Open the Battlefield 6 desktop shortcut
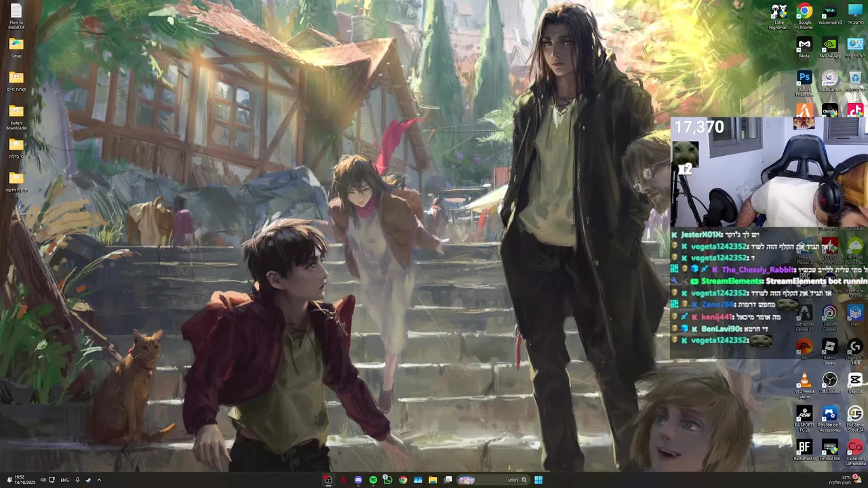Screen dimensions: 868x488 [x=804, y=451]
